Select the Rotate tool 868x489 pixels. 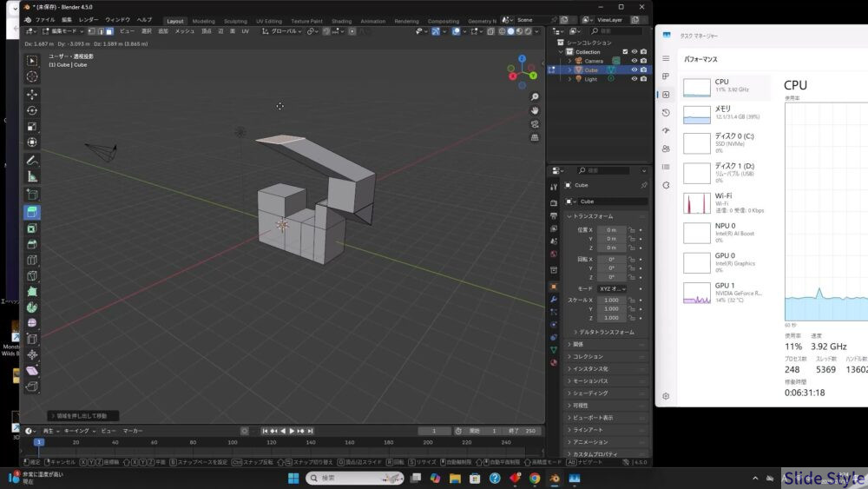click(x=32, y=111)
